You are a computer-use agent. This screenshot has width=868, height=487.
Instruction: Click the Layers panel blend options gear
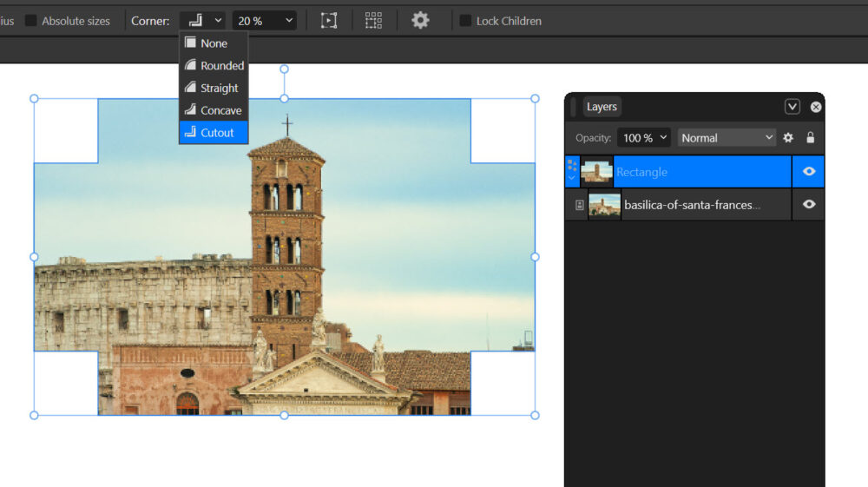click(788, 137)
